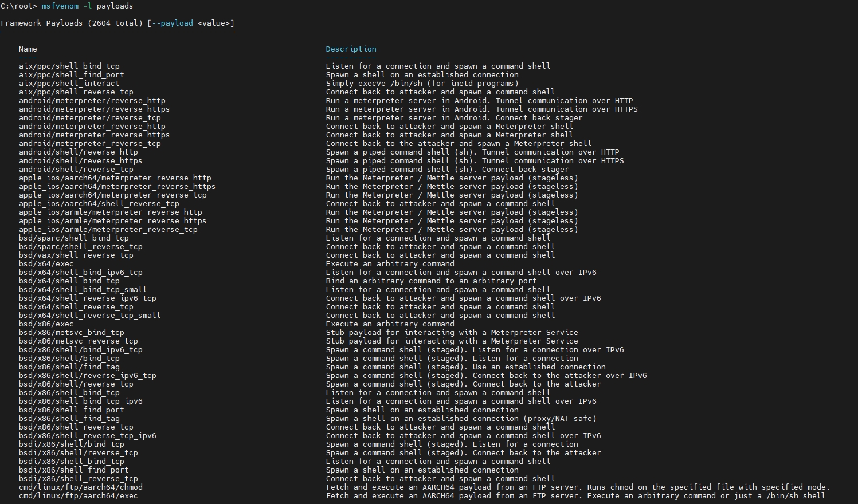Click the 'Description' column header
858x504 pixels.
point(351,49)
